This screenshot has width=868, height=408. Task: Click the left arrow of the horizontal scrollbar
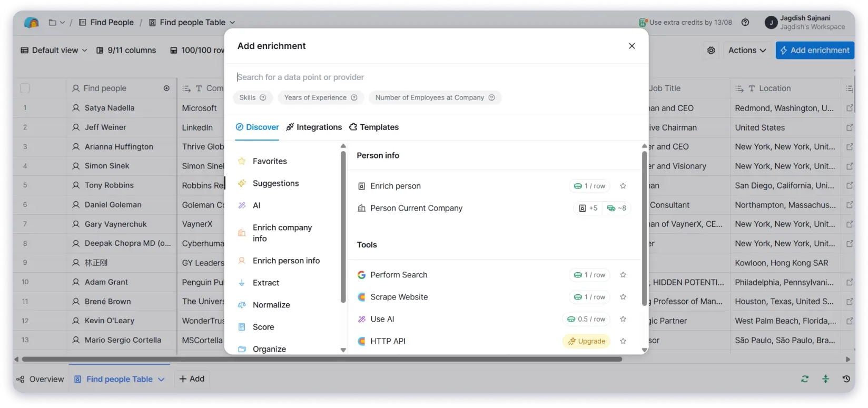16,360
